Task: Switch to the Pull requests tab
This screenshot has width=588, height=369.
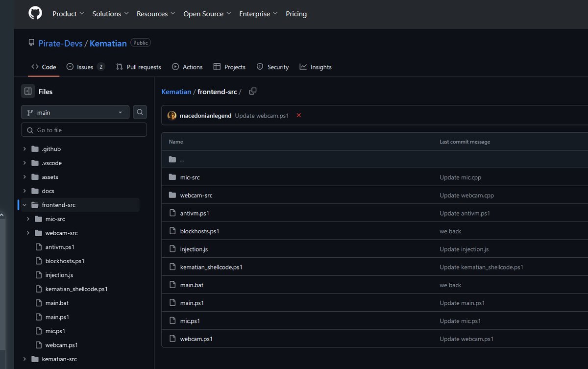Action: click(138, 67)
